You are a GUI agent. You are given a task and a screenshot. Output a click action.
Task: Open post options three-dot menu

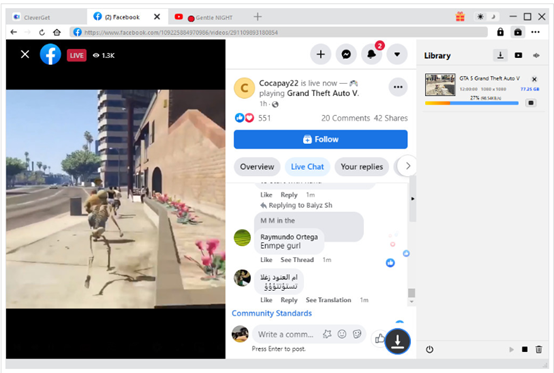pyautogui.click(x=398, y=87)
